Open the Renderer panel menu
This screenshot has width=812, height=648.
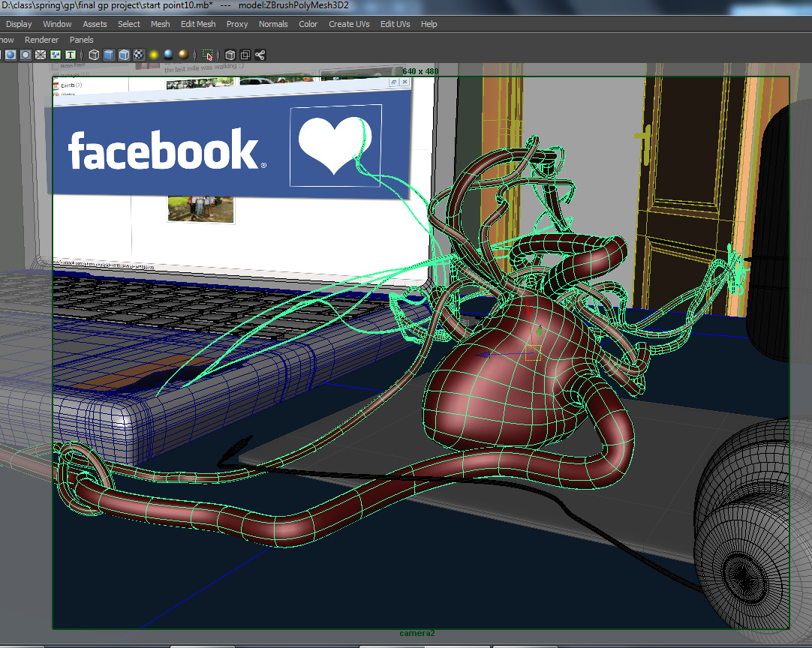tap(41, 40)
